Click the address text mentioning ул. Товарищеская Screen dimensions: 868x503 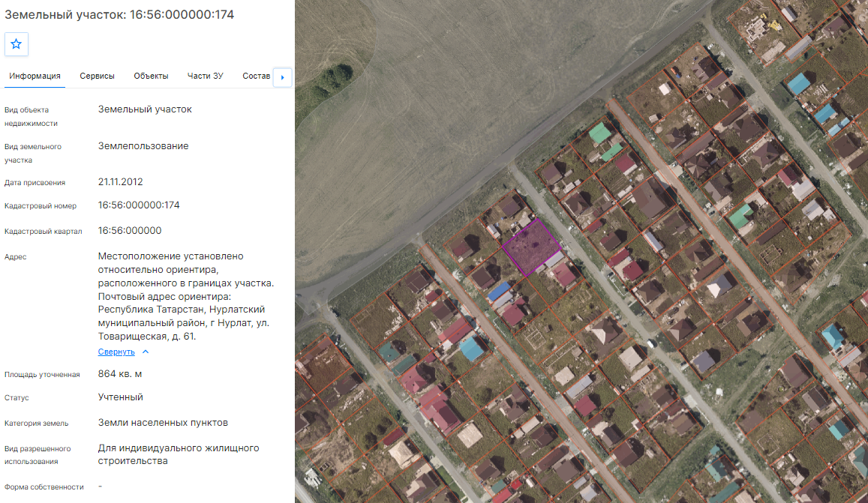[186, 296]
